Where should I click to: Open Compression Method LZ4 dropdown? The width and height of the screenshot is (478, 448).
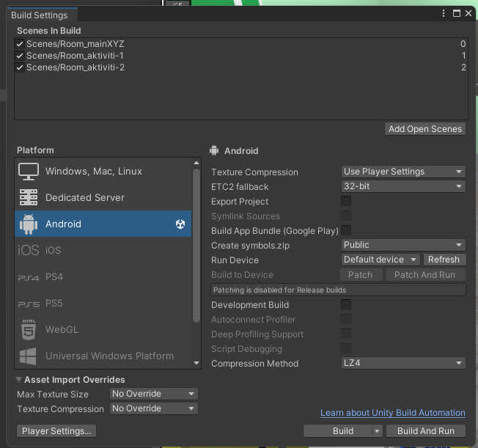pos(403,363)
